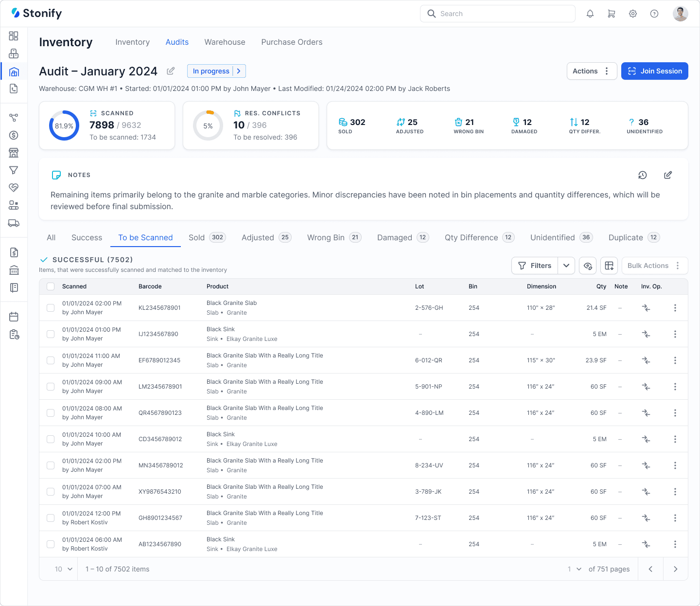Screen dimensions: 700x606
Task: Open page number dropdown
Action: [x=574, y=569]
